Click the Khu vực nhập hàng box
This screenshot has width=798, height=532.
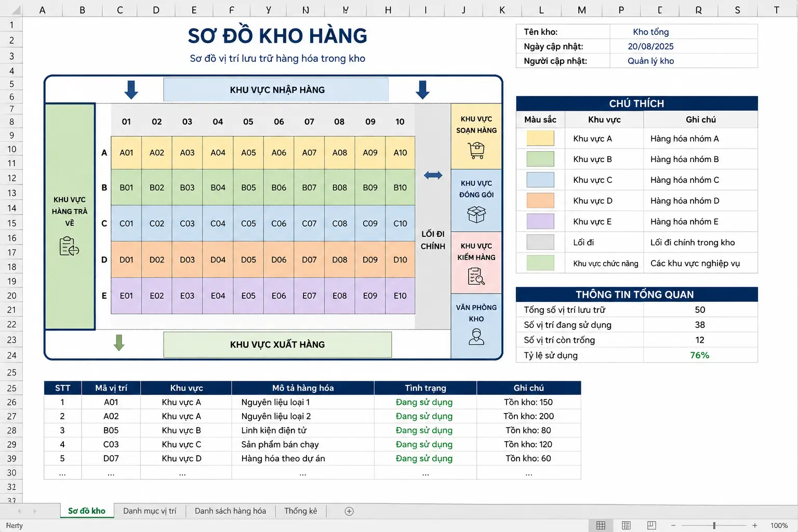click(276, 89)
